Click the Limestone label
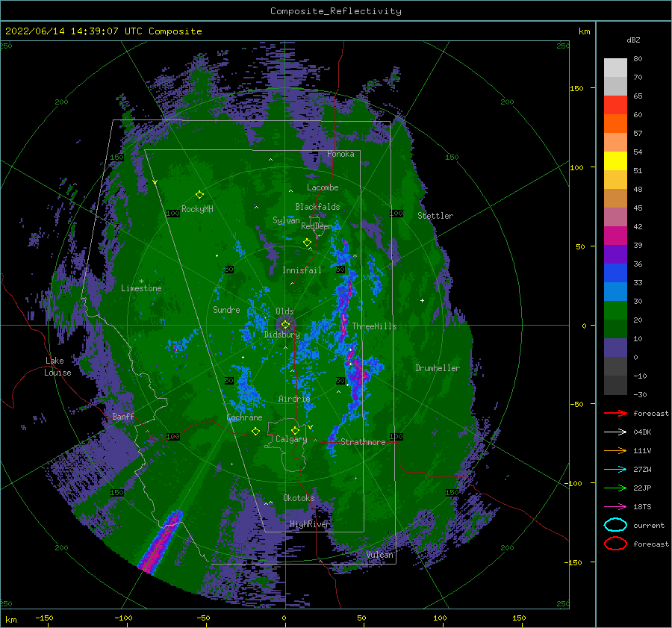Viewport: 672px width, 628px height. tap(141, 288)
